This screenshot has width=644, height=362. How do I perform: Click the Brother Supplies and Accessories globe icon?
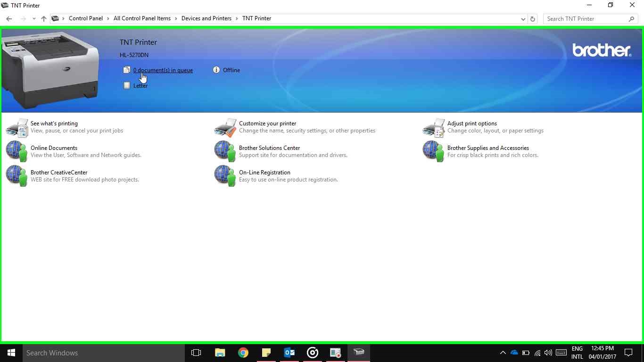[x=434, y=151]
